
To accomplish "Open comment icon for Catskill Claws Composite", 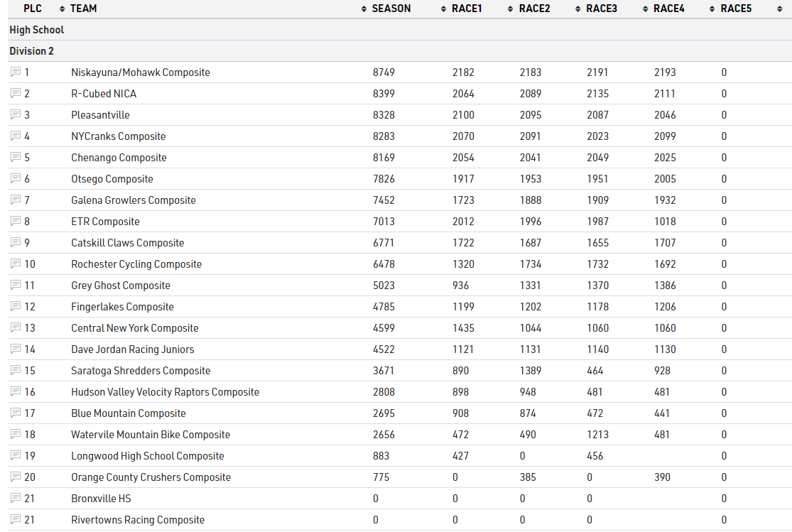I will (16, 242).
